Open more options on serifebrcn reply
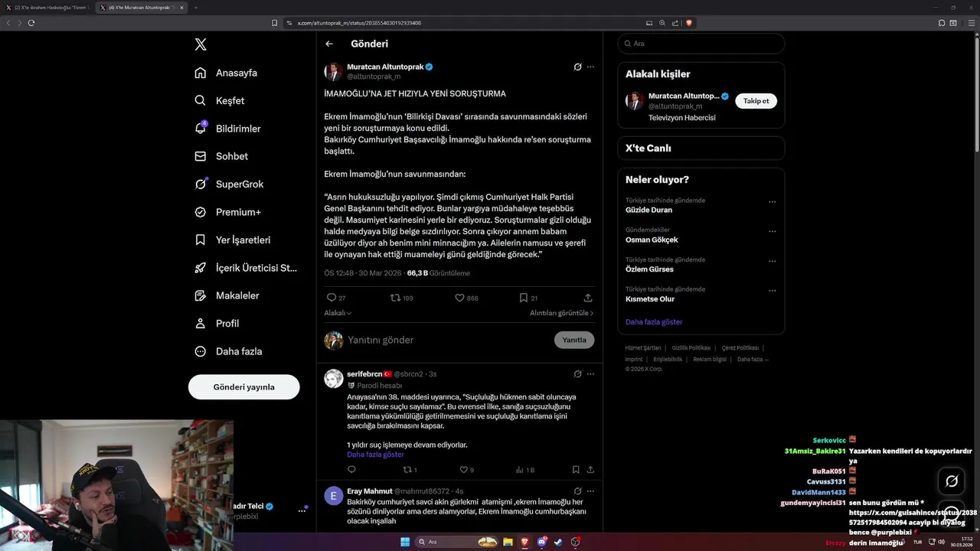The height and width of the screenshot is (551, 980). click(x=590, y=374)
